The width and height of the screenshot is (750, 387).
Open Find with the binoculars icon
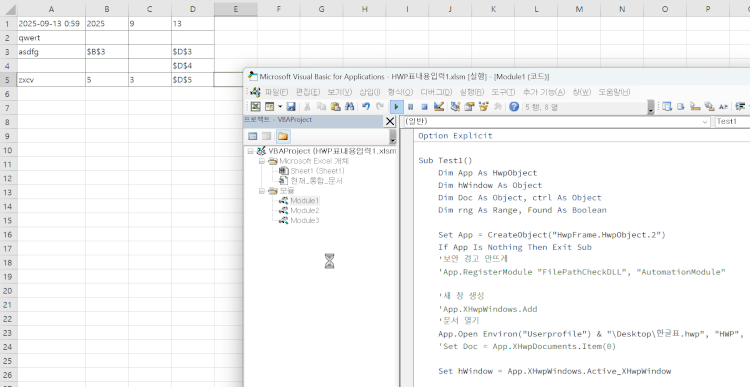[349, 106]
